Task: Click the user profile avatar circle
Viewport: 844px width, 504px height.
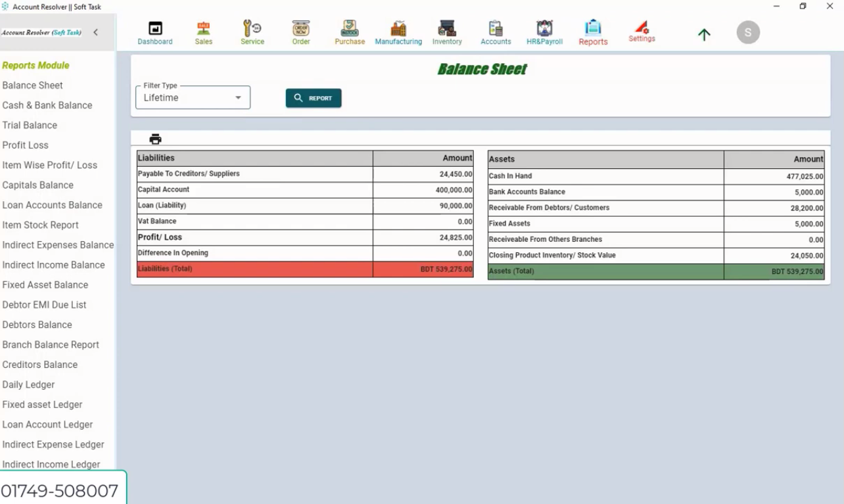Action: [747, 32]
